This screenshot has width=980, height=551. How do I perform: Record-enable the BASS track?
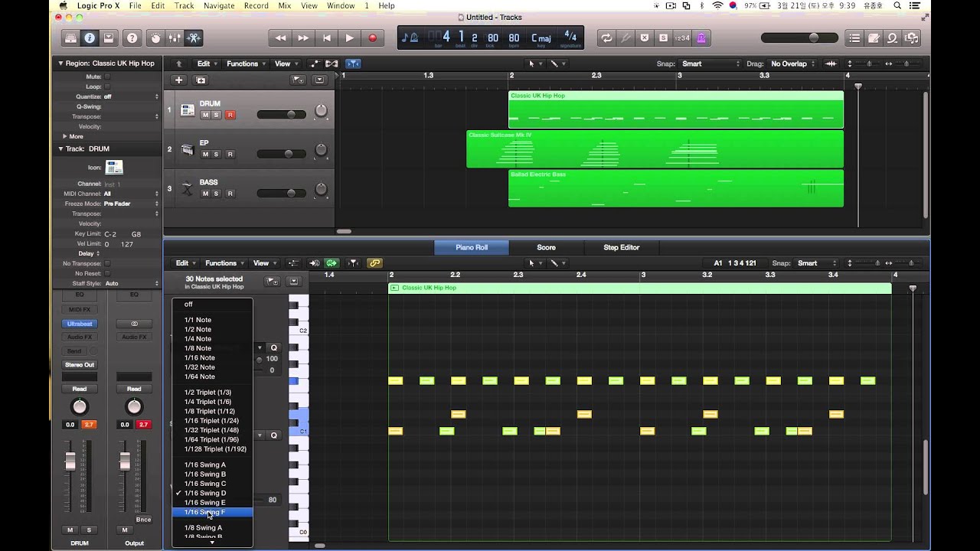tap(230, 194)
